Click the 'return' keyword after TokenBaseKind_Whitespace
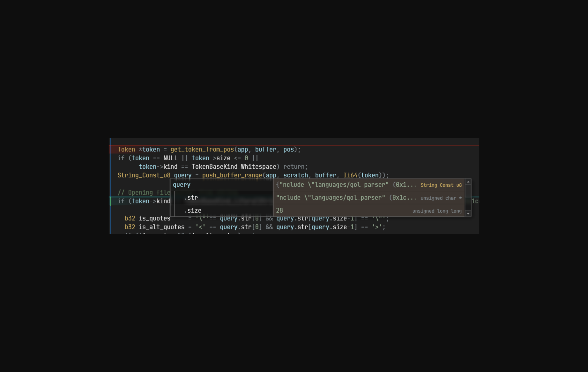588x372 pixels. pos(294,167)
